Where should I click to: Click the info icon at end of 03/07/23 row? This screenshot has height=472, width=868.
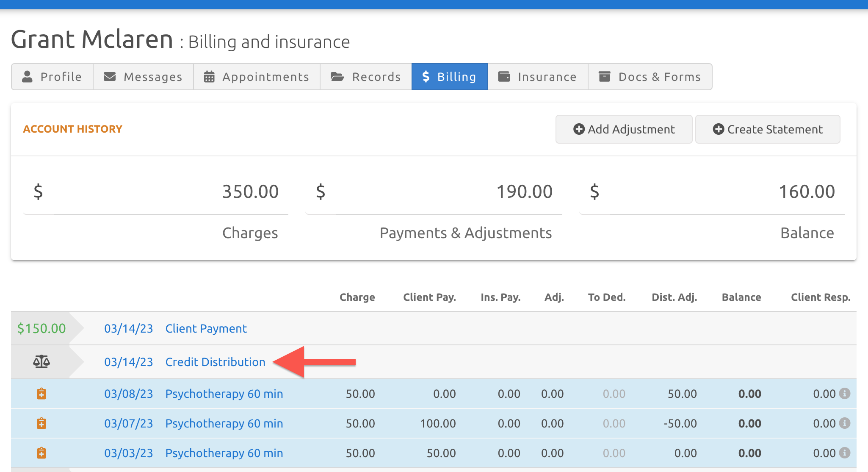coord(845,423)
